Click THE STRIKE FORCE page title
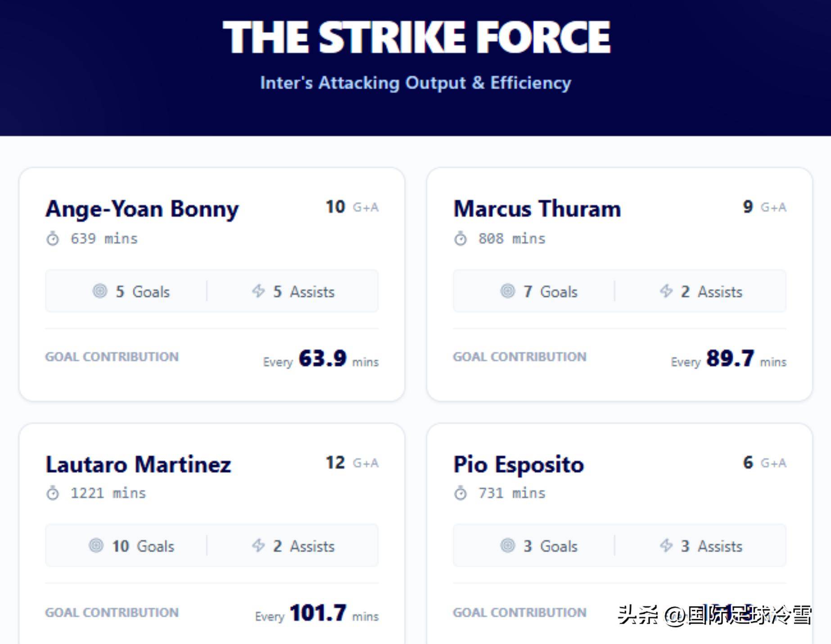831x644 pixels. [416, 37]
